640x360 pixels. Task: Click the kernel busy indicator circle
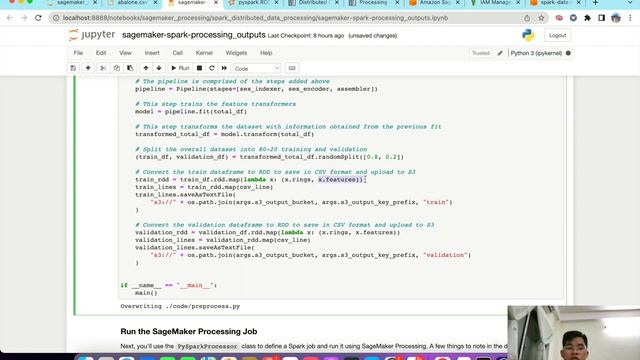[x=568, y=53]
